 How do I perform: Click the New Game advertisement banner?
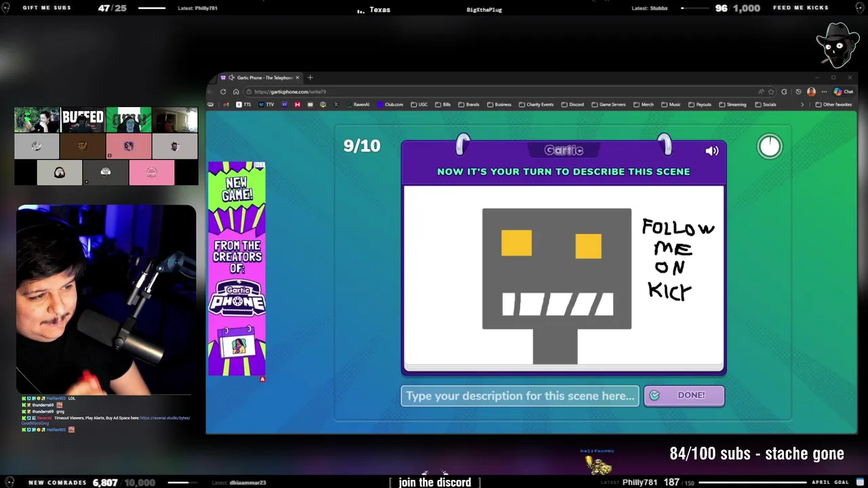(237, 268)
